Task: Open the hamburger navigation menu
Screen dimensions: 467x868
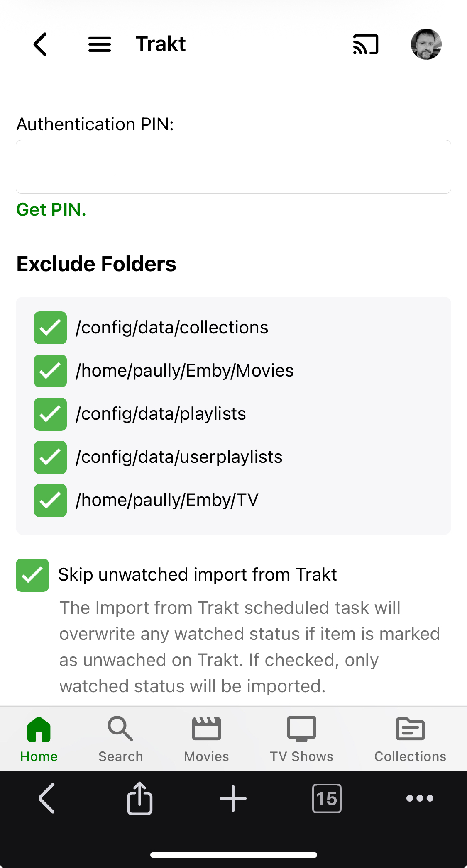Action: click(100, 44)
